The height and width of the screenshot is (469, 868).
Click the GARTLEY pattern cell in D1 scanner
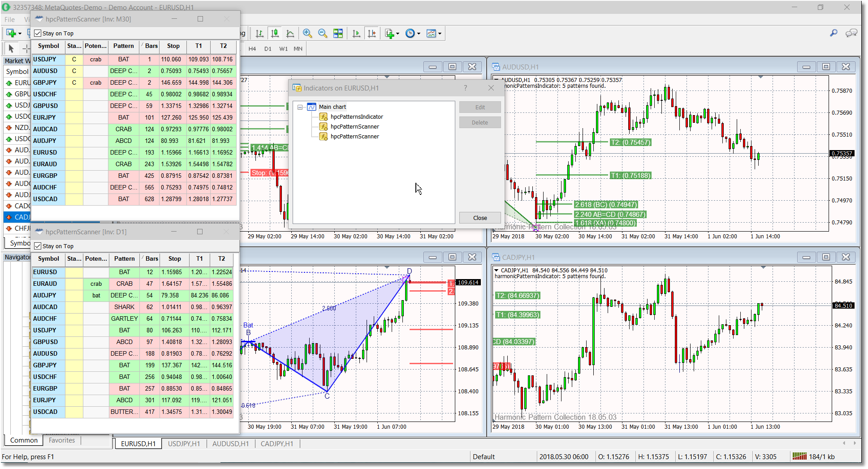(x=125, y=319)
